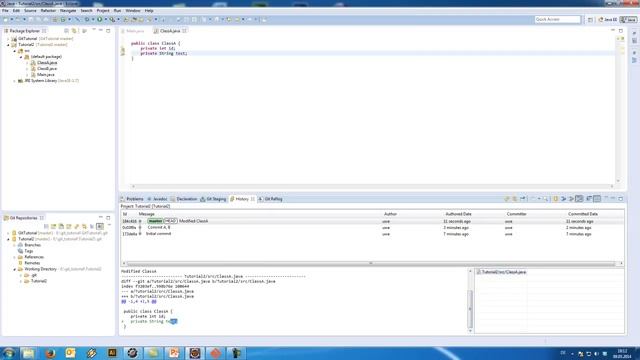Viewport: 640px width, 360px height.
Task: Click the Open Perspective icon
Action: tap(590, 20)
